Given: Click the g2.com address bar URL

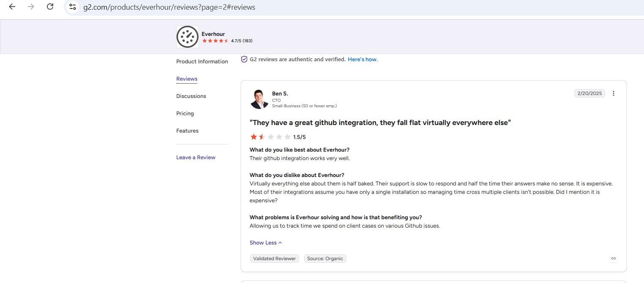Looking at the screenshot, I should [x=169, y=7].
